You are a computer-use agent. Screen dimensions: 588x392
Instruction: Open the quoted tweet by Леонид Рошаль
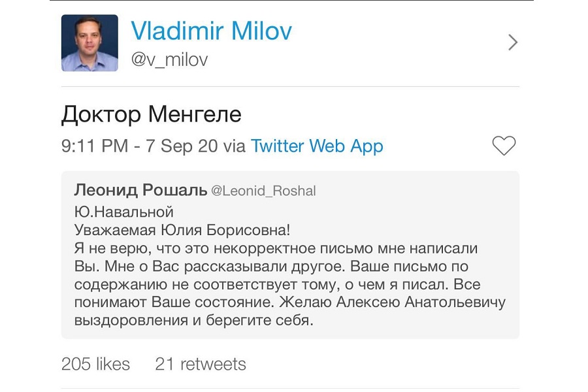click(290, 255)
